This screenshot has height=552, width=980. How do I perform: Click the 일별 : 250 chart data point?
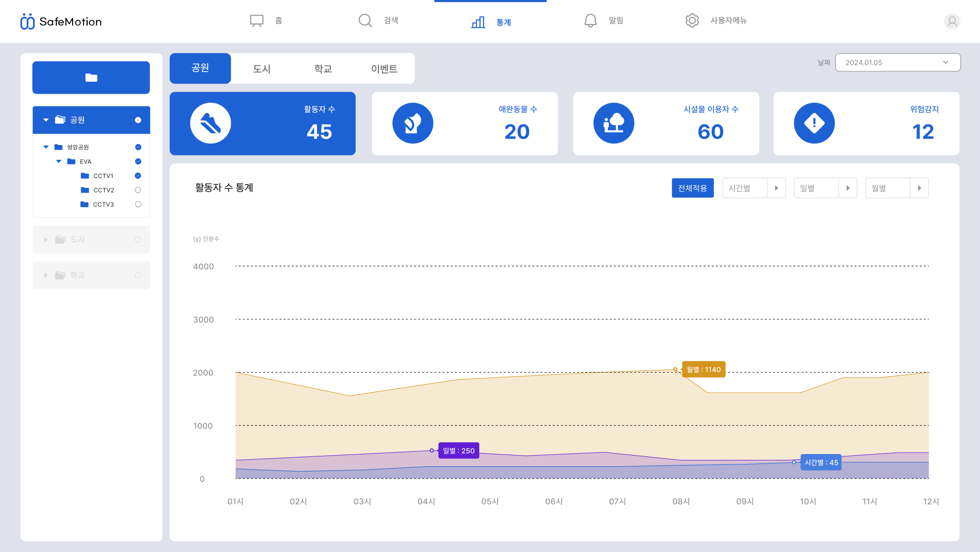click(x=432, y=450)
